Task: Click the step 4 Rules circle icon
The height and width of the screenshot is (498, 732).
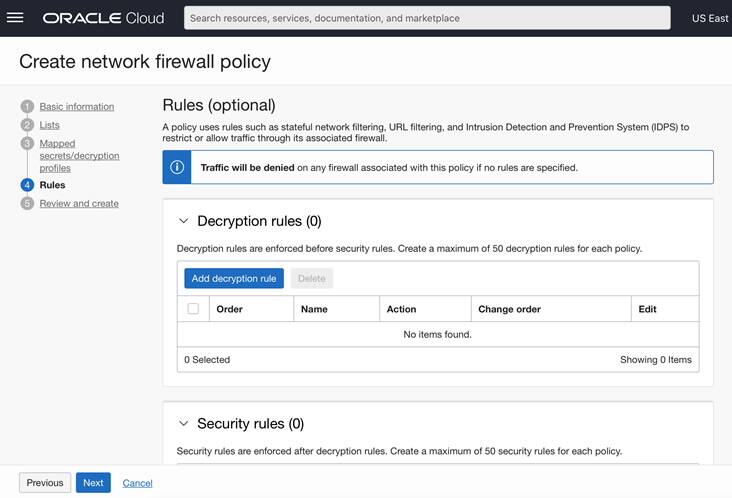Action: (x=27, y=185)
